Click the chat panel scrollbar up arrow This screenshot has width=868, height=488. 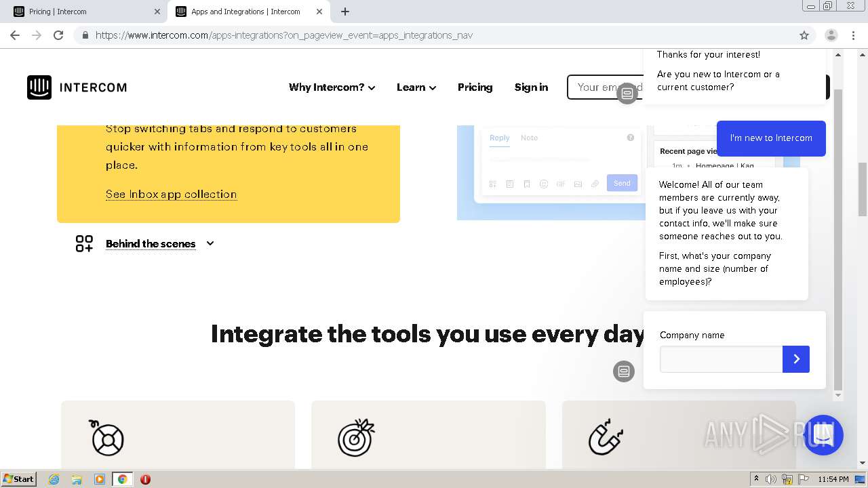(x=838, y=55)
